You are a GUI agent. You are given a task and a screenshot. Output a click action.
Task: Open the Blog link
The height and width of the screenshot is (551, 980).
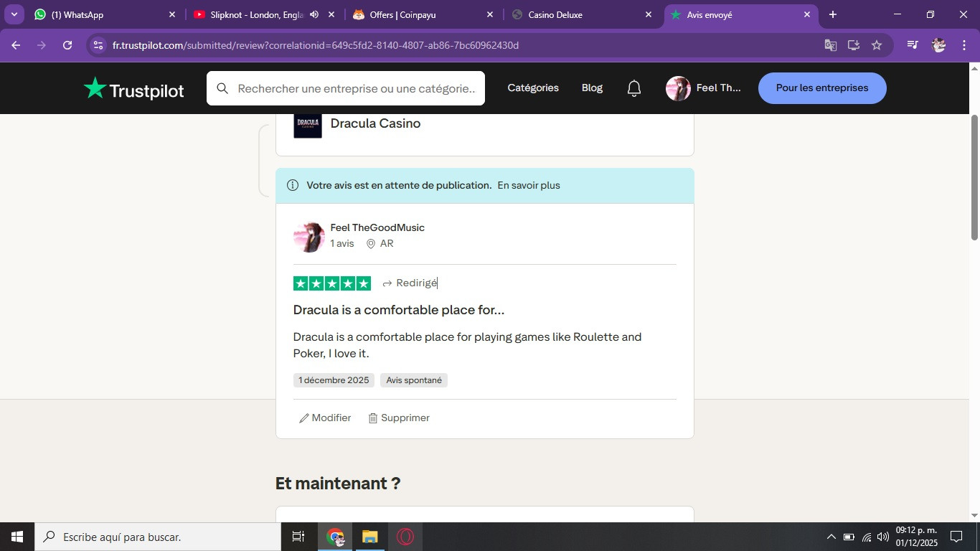tap(592, 88)
